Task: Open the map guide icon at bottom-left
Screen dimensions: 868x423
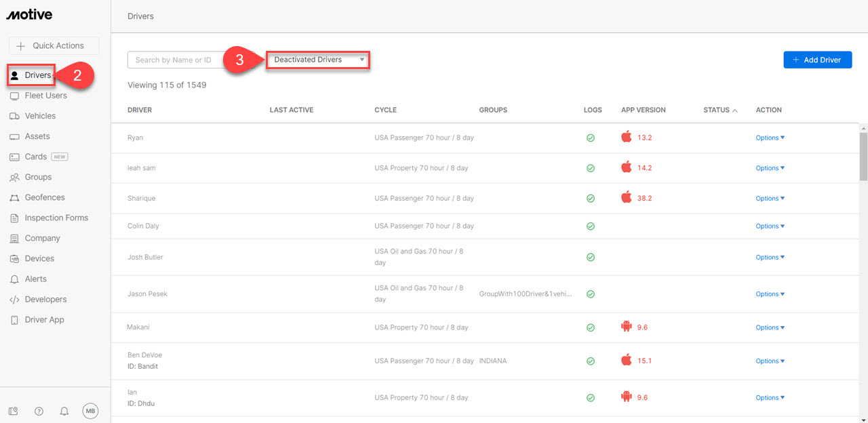Action: click(x=13, y=411)
